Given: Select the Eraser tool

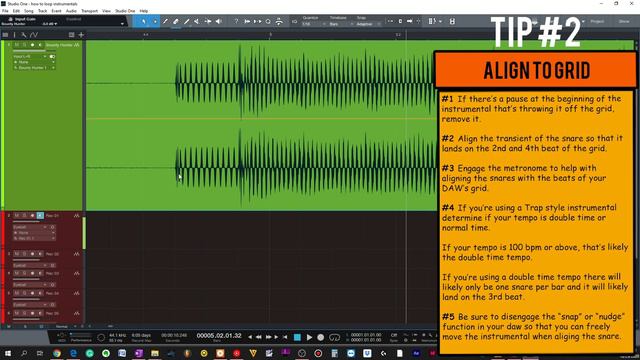Looking at the screenshot, I should coord(176,21).
